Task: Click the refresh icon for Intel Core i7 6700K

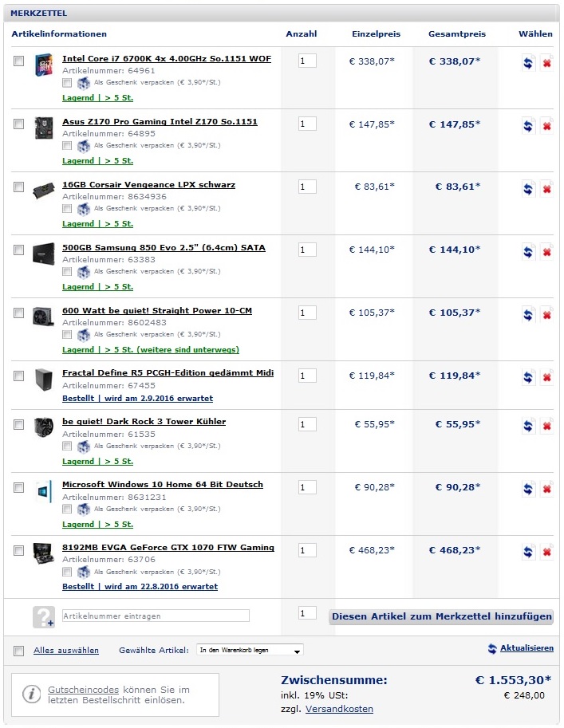Action: pos(528,63)
